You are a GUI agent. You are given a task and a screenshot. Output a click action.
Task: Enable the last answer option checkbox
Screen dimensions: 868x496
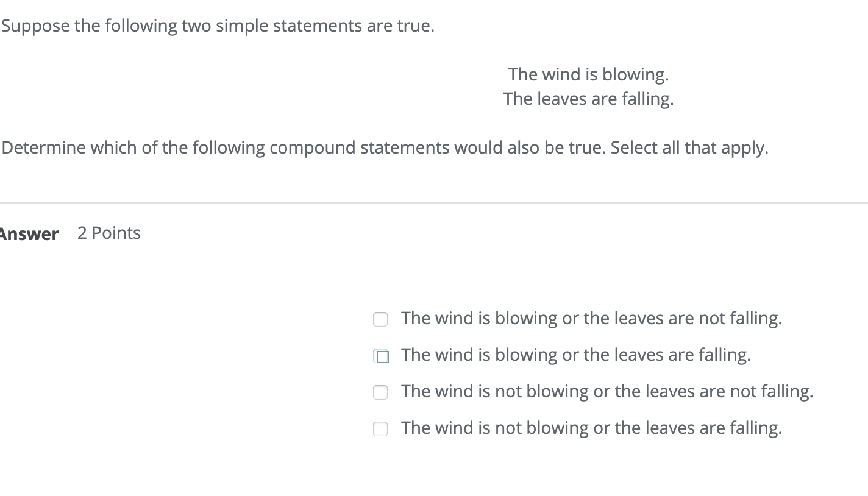(x=380, y=428)
